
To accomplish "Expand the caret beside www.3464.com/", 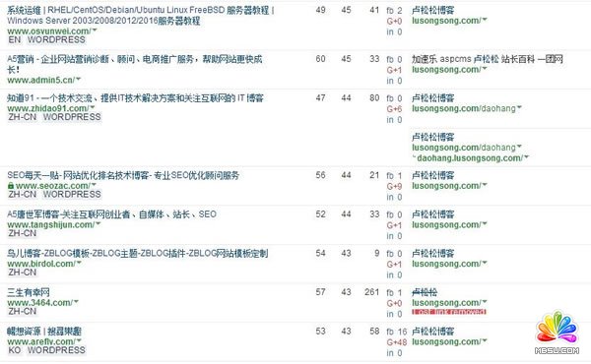I will 76,301.
